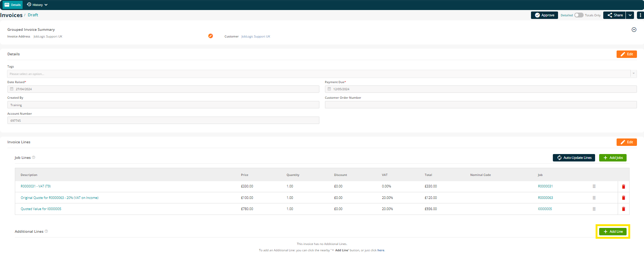Click the Additional Lines help icon

(46, 231)
